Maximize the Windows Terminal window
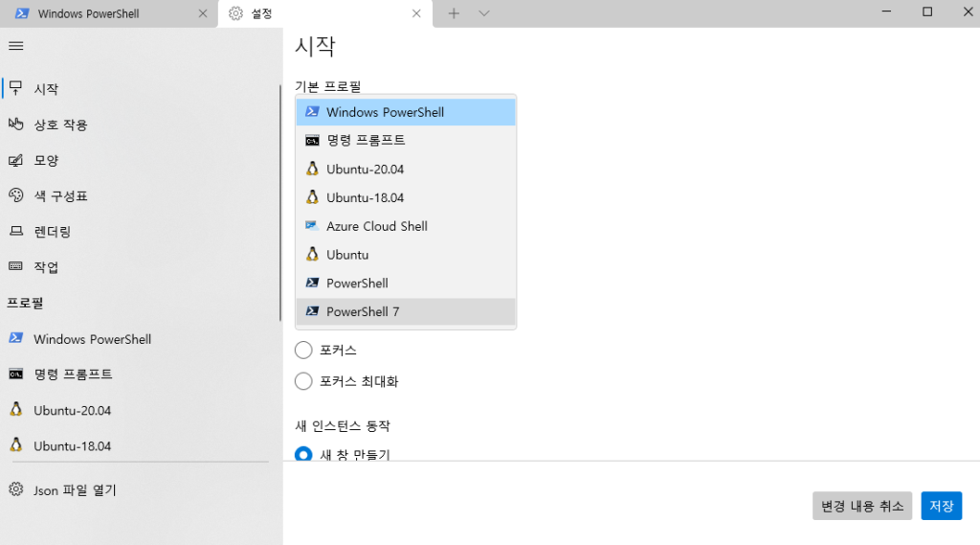 tap(927, 11)
